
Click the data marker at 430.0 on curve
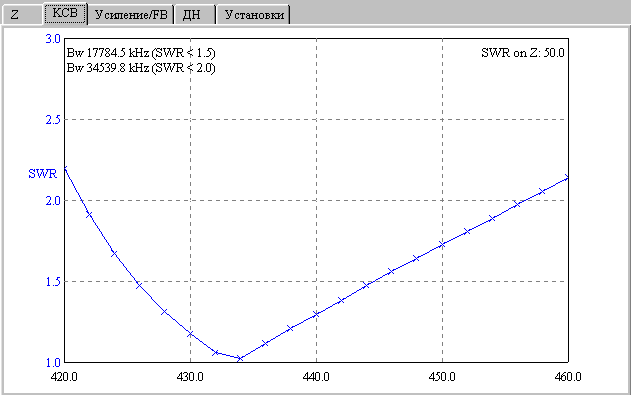190,334
